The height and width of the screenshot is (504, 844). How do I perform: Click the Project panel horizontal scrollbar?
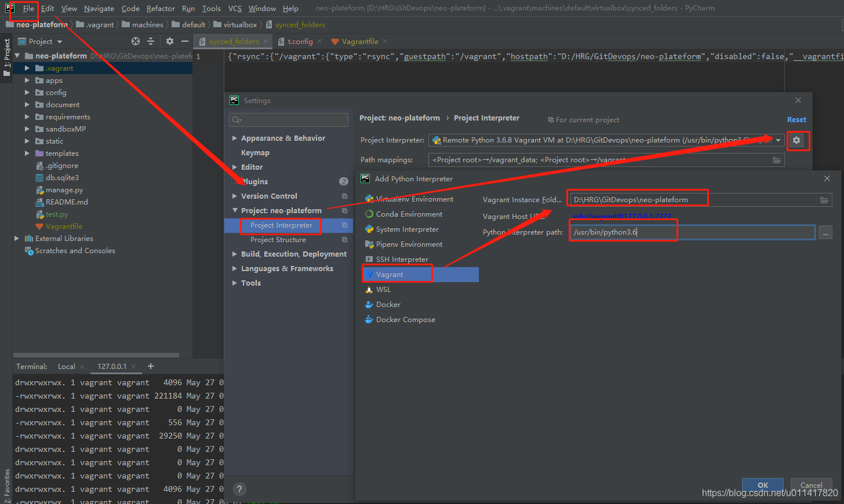[x=96, y=355]
